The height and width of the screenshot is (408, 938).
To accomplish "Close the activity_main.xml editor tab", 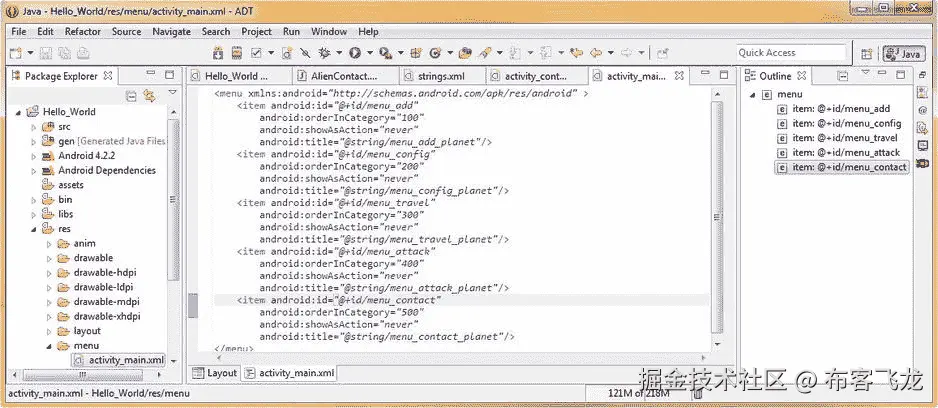I will (679, 76).
